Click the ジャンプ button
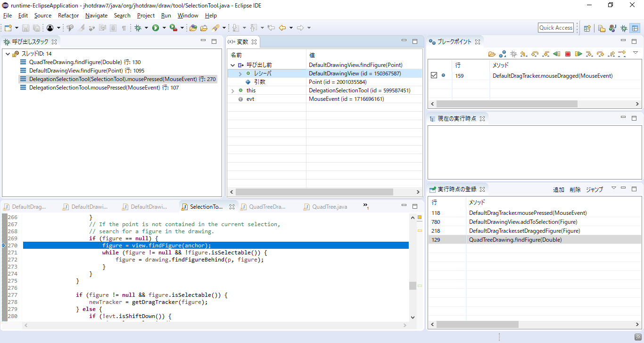This screenshot has width=644, height=343. tap(594, 189)
